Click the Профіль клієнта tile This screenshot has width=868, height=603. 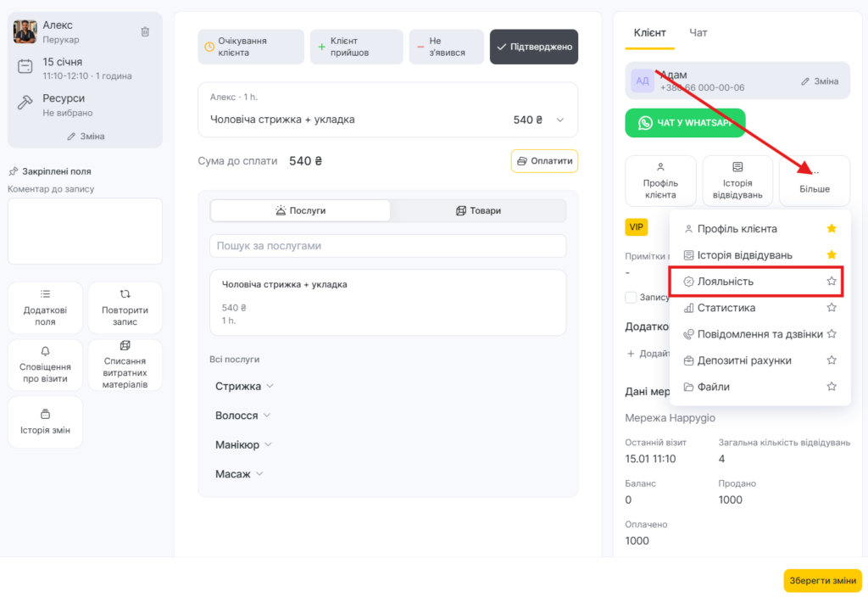click(660, 181)
